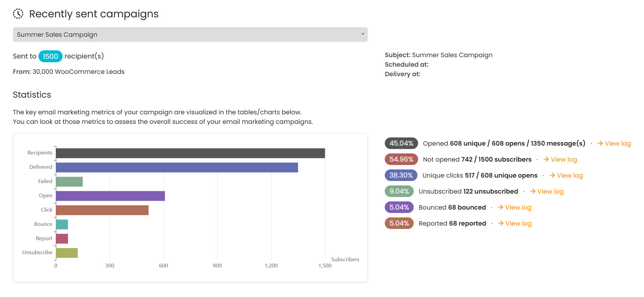Open View log for Reported

[x=515, y=224]
